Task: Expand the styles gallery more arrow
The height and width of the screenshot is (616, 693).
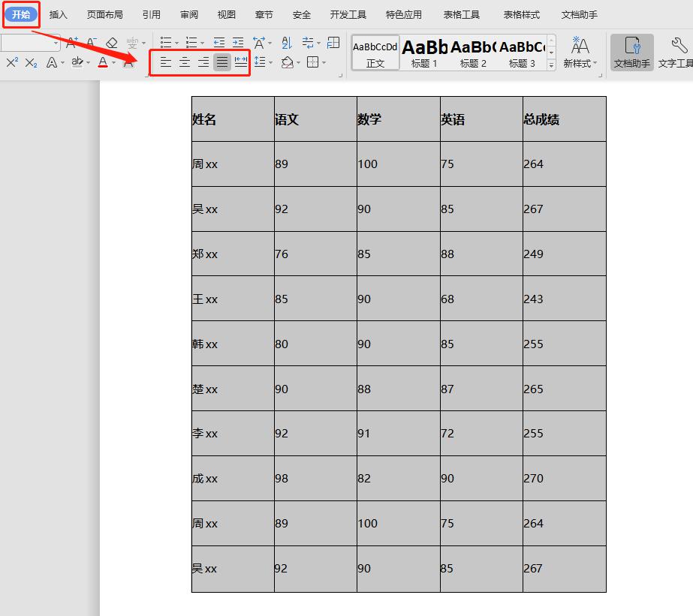Action: coord(551,65)
